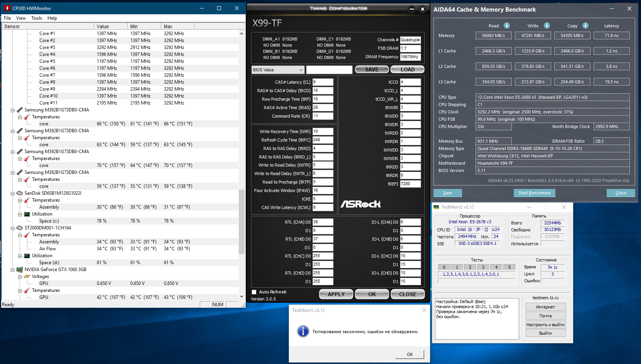Click the NVIDIA GeForce GTX 1060 card icon

pyautogui.click(x=20, y=270)
